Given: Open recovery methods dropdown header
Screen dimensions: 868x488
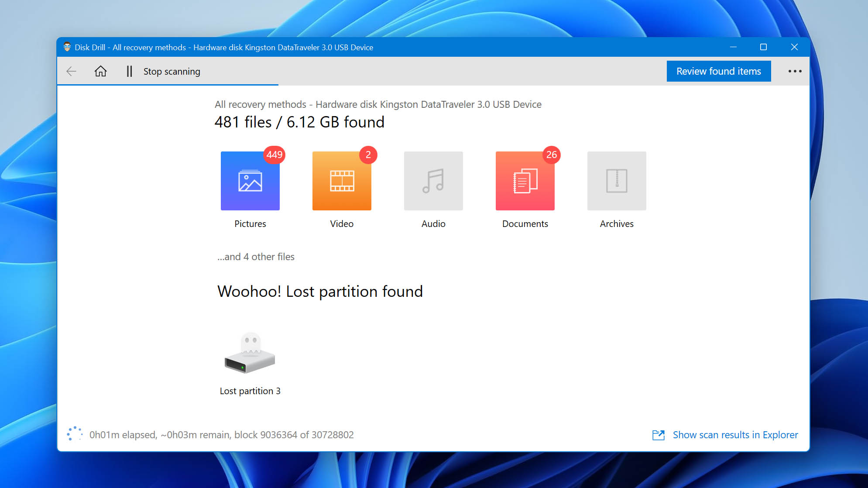Looking at the screenshot, I should [378, 104].
